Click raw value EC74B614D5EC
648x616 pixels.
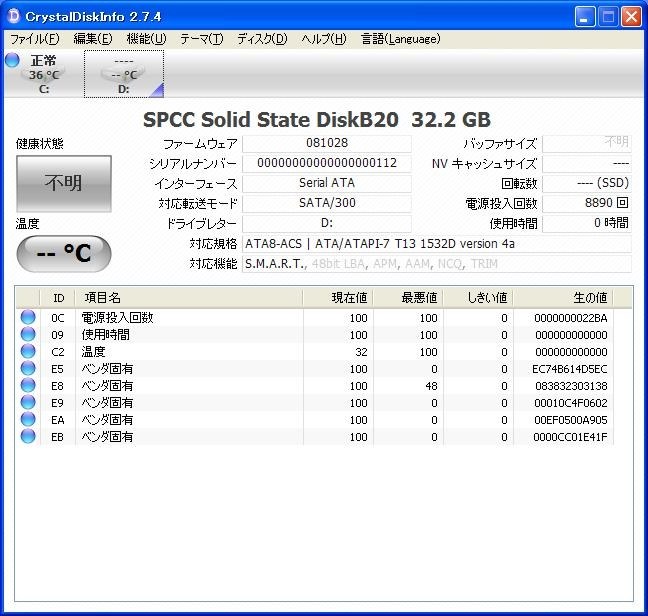(570, 369)
